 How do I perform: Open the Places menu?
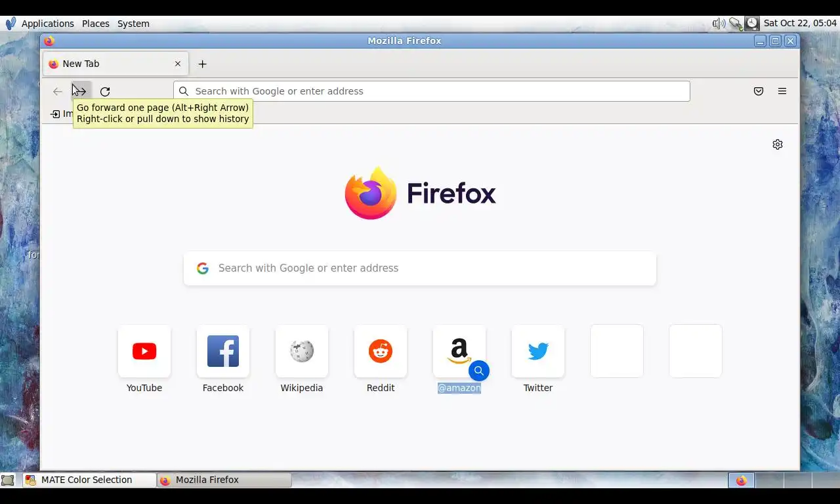(96, 24)
